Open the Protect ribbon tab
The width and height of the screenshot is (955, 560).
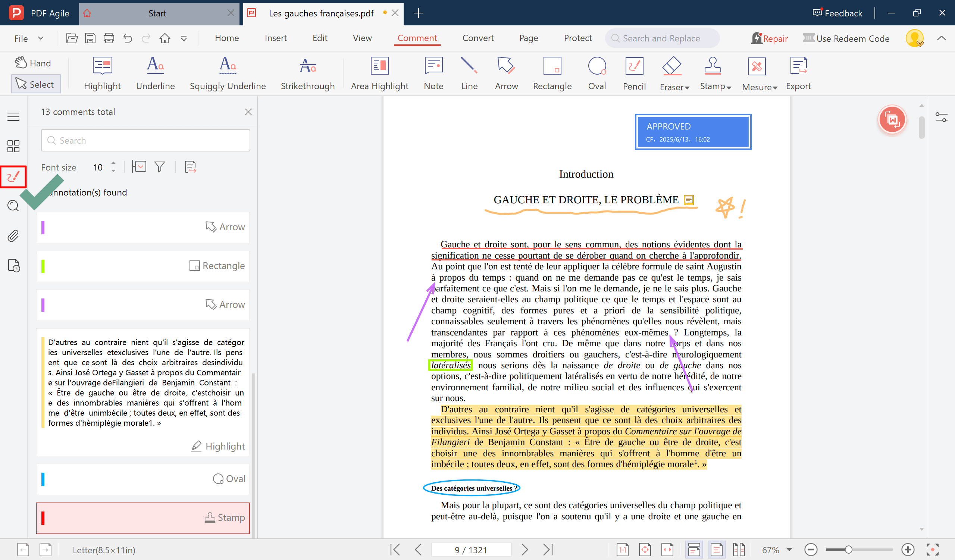(577, 38)
